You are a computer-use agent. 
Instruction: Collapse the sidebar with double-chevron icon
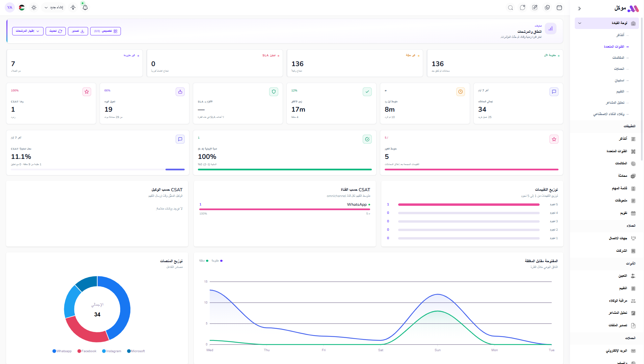[579, 8]
